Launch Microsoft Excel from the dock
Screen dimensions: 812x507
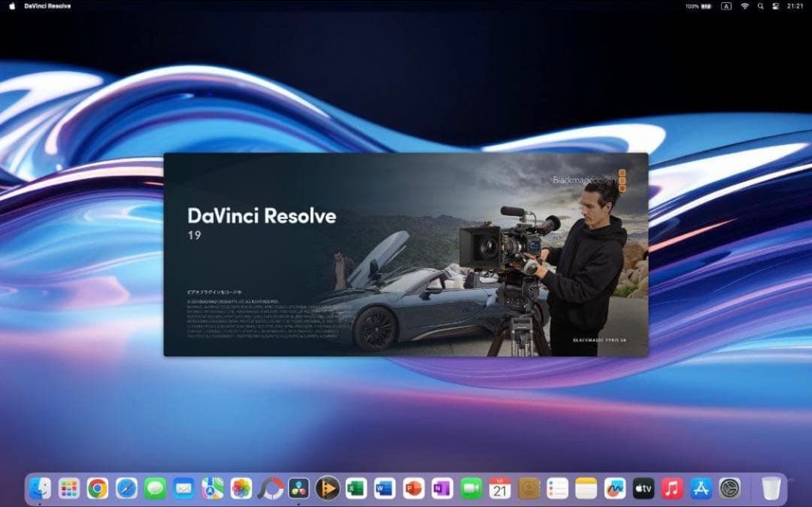click(356, 488)
